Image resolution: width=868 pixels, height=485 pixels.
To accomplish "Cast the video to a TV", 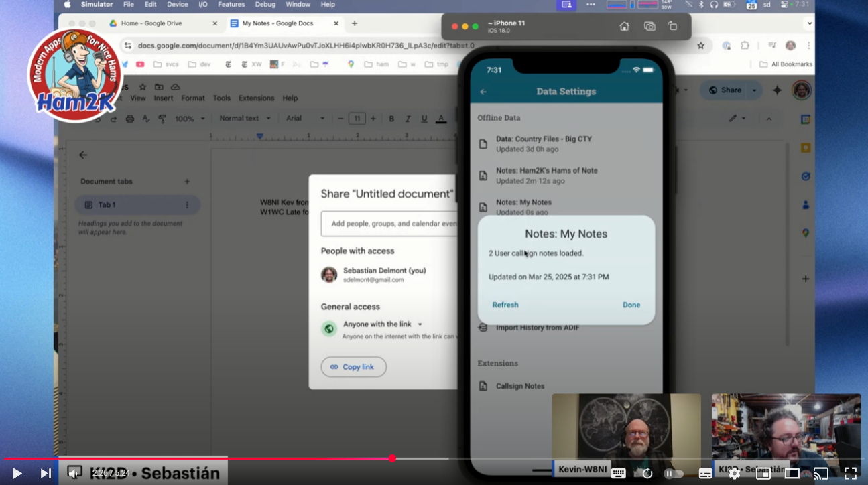I will coord(820,474).
